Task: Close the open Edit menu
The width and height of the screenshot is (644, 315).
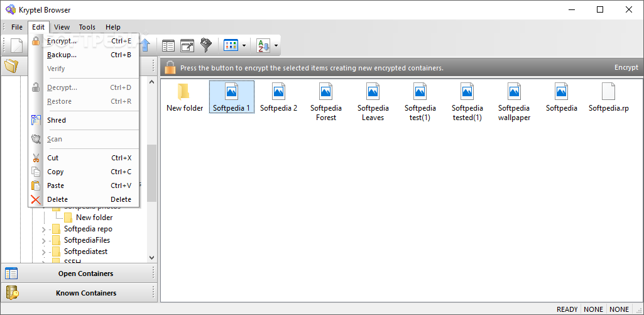Action: pyautogui.click(x=38, y=27)
